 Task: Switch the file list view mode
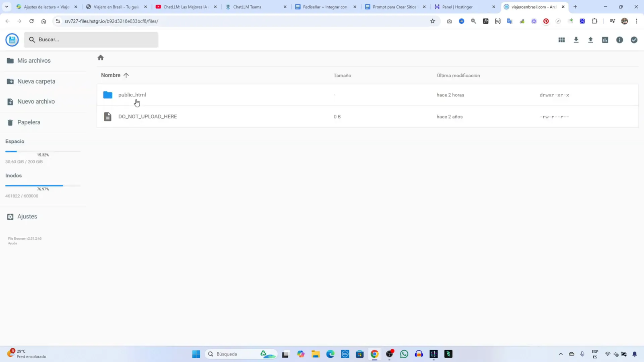point(561,40)
